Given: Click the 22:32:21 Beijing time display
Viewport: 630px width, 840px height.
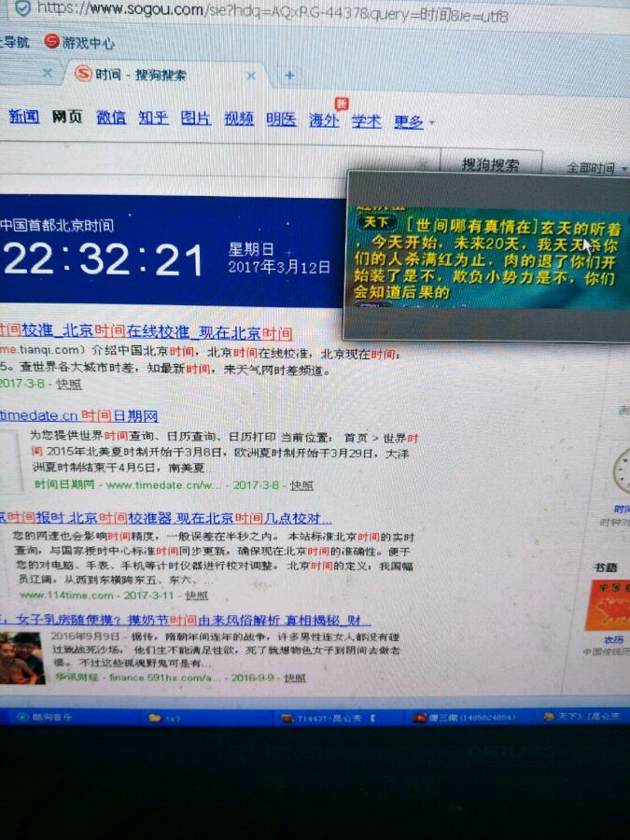Looking at the screenshot, I should (104, 259).
